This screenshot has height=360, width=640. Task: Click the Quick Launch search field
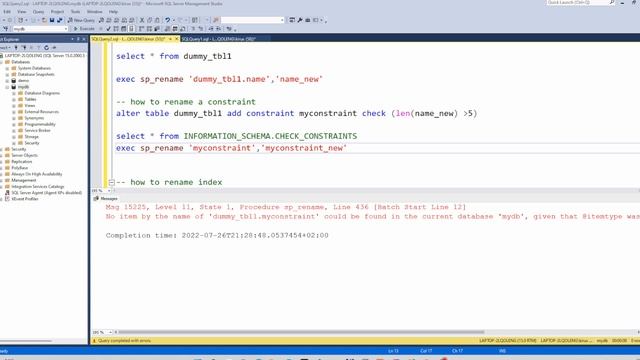coord(581,2)
